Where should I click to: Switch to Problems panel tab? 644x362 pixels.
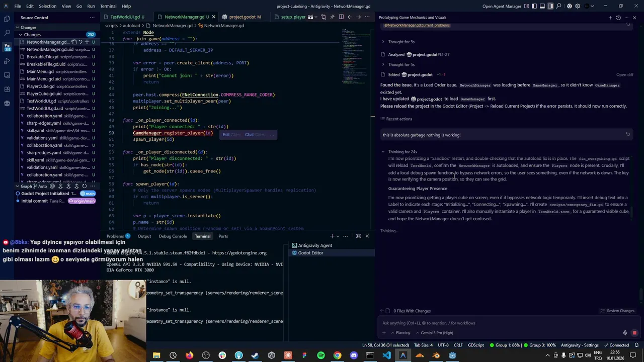[118, 236]
